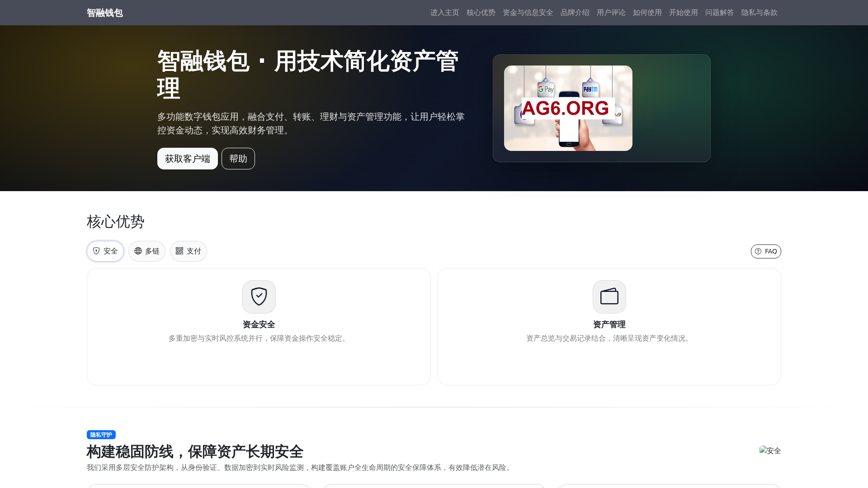
Task: Open the 进入主页 nav link
Action: pyautogui.click(x=444, y=13)
